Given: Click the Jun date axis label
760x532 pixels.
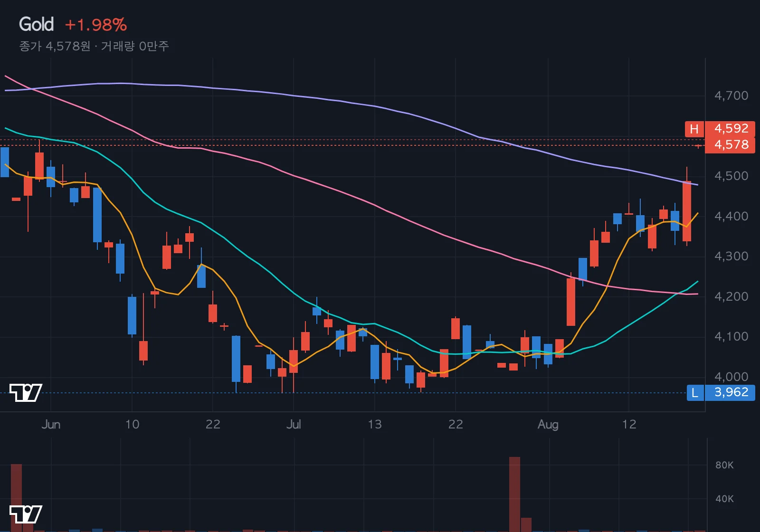Looking at the screenshot, I should coord(51,424).
